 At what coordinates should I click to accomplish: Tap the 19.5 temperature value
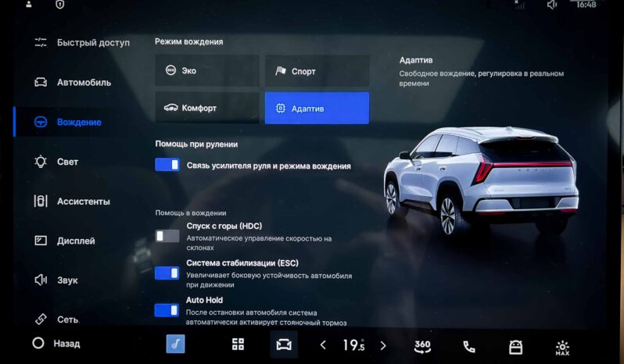click(353, 345)
